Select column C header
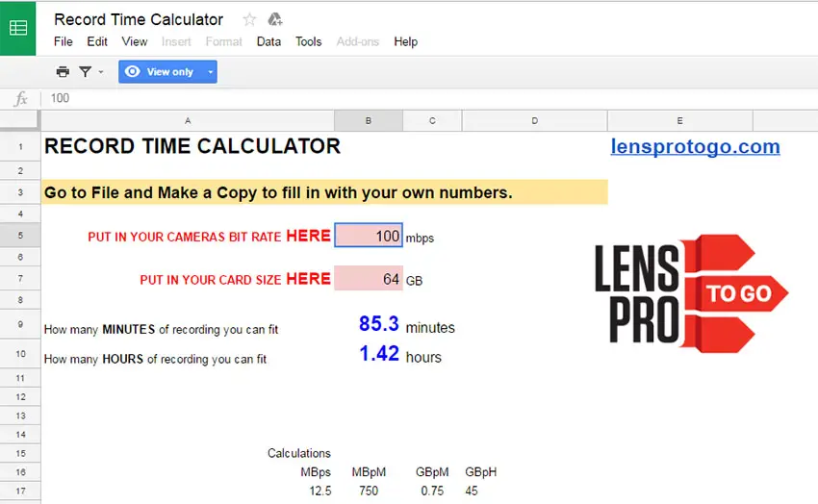The width and height of the screenshot is (818, 504). [x=432, y=121]
